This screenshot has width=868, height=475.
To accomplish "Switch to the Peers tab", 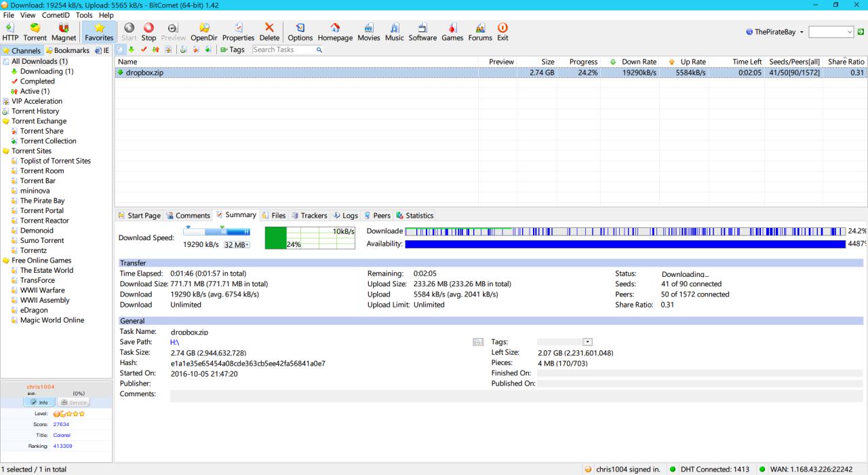I will 378,216.
